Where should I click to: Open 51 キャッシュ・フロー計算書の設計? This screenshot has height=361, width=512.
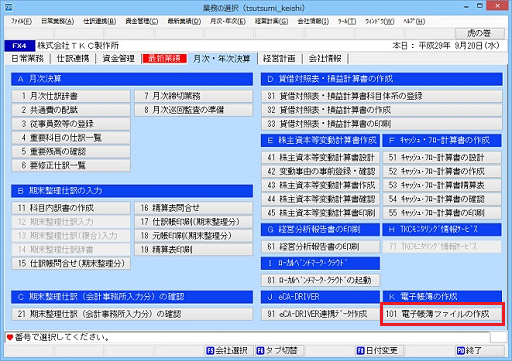442,157
